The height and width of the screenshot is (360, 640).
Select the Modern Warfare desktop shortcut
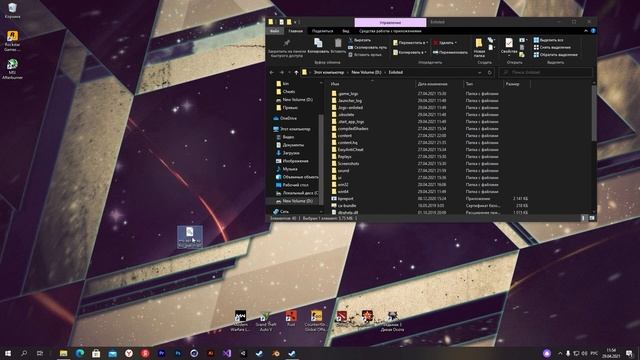click(240, 320)
